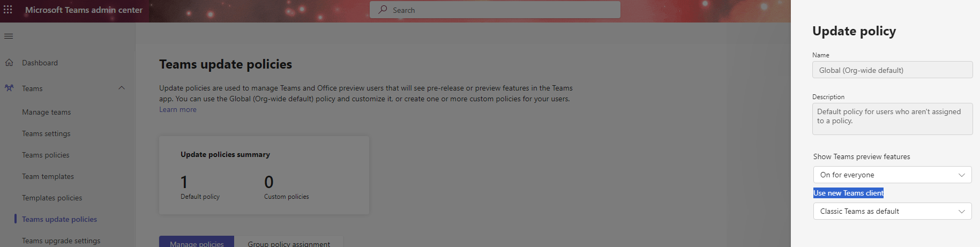The width and height of the screenshot is (980, 247).
Task: Open the app launcher waffle icon
Action: coord(8,10)
